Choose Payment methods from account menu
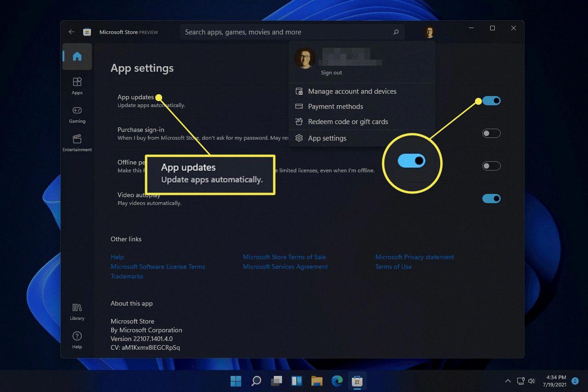This screenshot has height=392, width=588. pos(335,107)
